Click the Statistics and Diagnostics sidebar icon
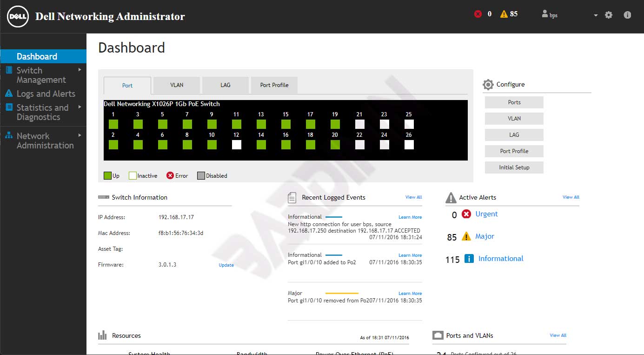The image size is (644, 355). click(x=9, y=107)
